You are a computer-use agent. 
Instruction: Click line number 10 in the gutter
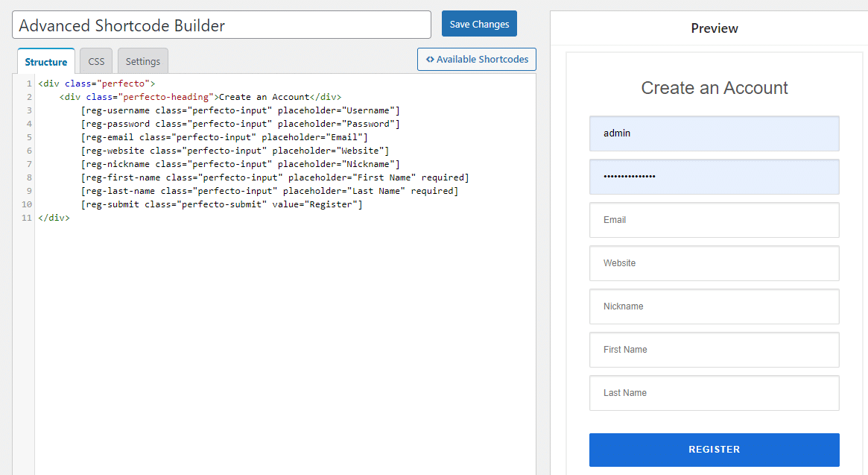27,204
